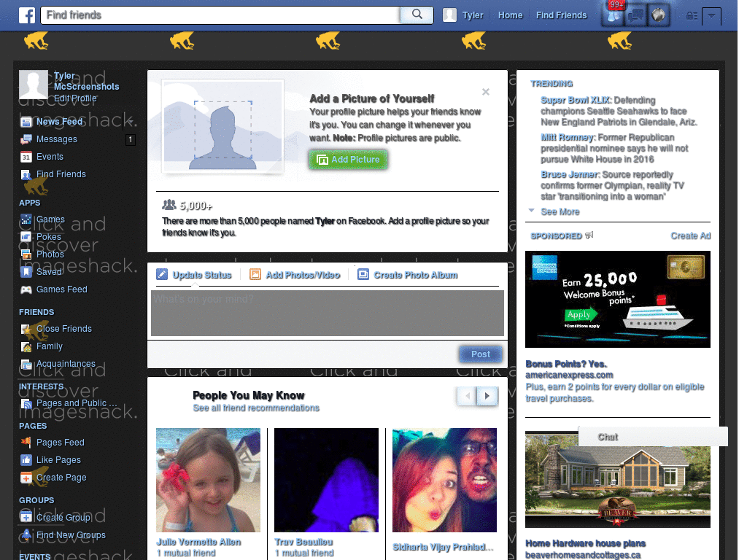Click the News Feed sidebar icon
The width and height of the screenshot is (747, 560).
pos(26,122)
